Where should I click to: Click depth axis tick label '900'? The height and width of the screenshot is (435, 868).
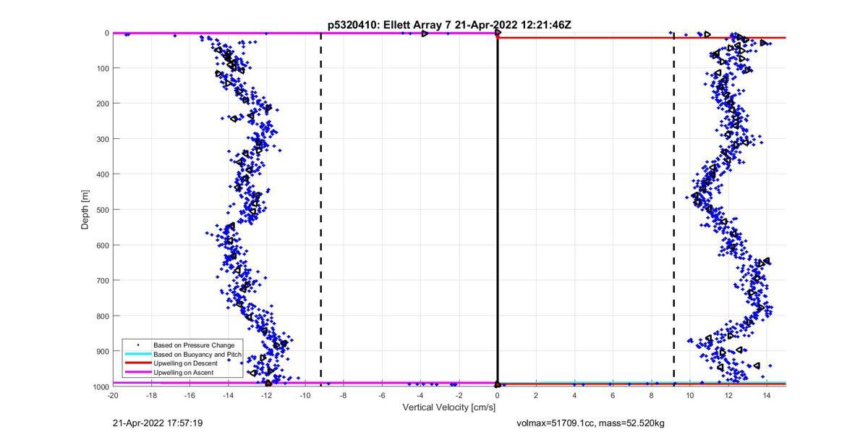tap(102, 352)
